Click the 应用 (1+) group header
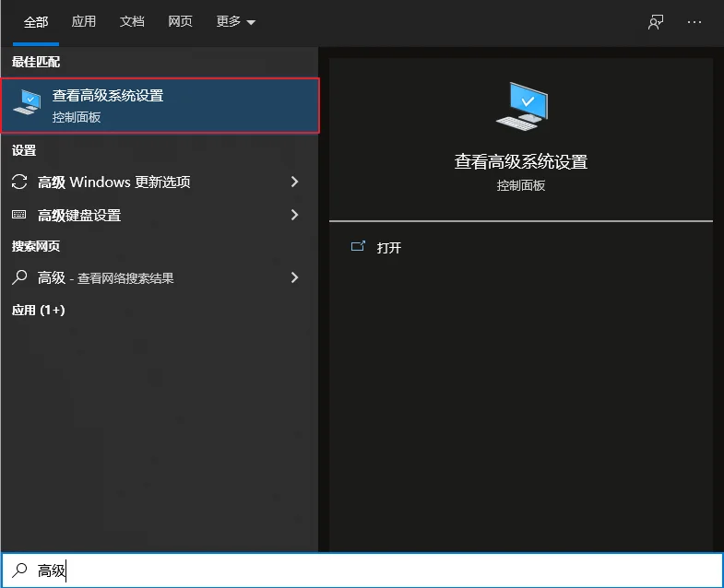This screenshot has height=588, width=724. pos(39,310)
